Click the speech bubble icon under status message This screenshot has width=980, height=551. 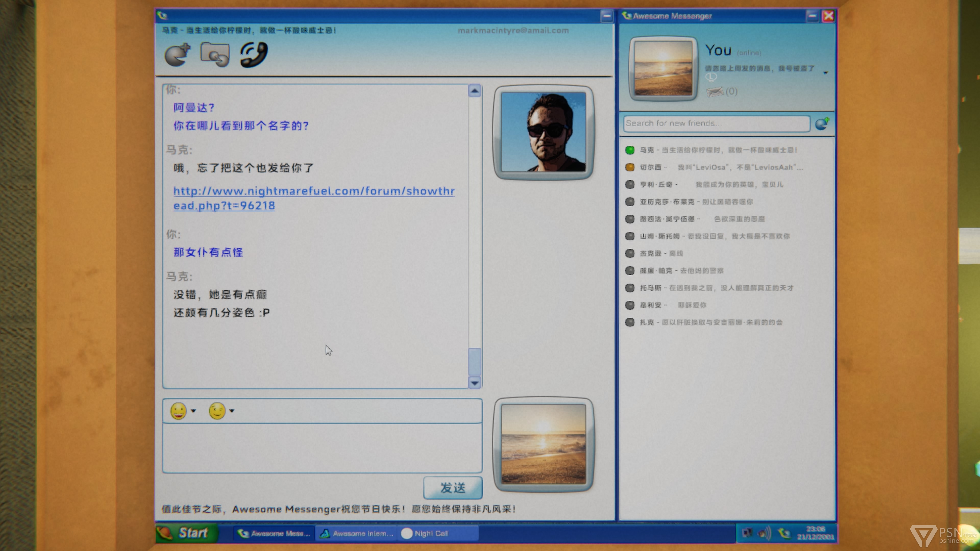point(711,78)
